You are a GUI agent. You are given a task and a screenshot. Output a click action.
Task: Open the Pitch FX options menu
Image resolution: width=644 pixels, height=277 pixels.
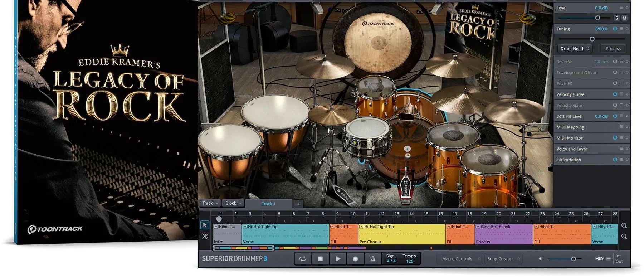click(x=621, y=83)
